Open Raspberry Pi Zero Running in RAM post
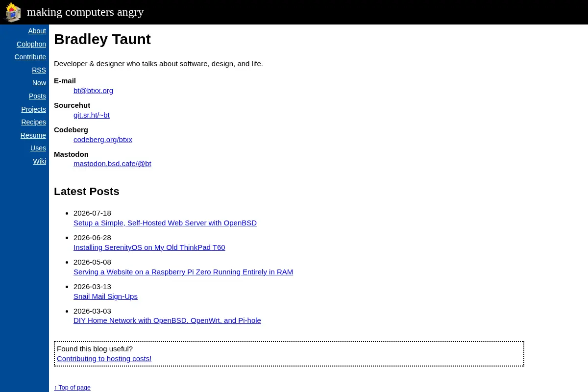Viewport: 588px width, 392px height. coord(183,272)
